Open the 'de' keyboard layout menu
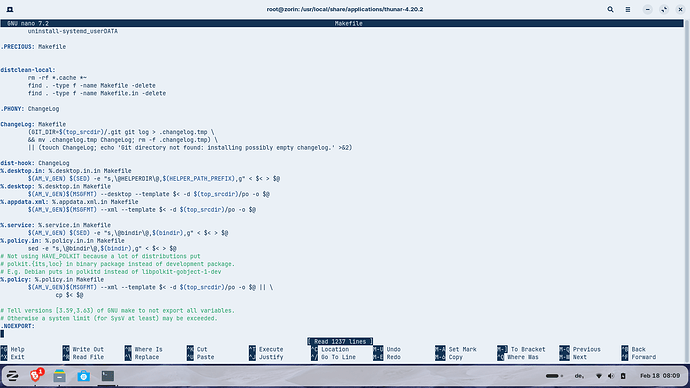The width and height of the screenshot is (690, 388). 580,376
